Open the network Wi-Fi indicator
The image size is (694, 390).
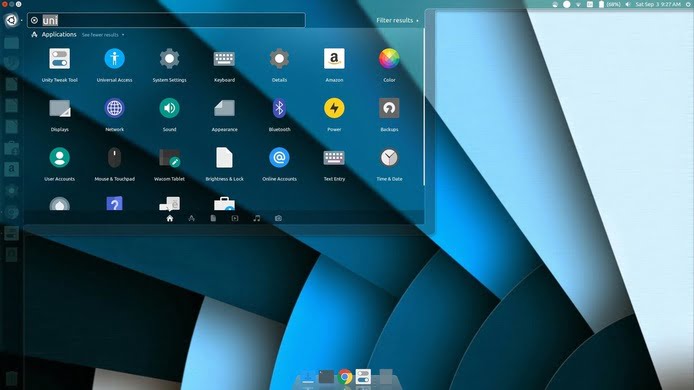click(x=578, y=4)
